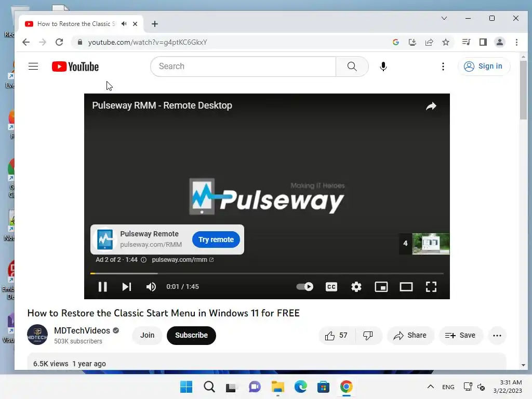Click the search magnifier button

352,66
